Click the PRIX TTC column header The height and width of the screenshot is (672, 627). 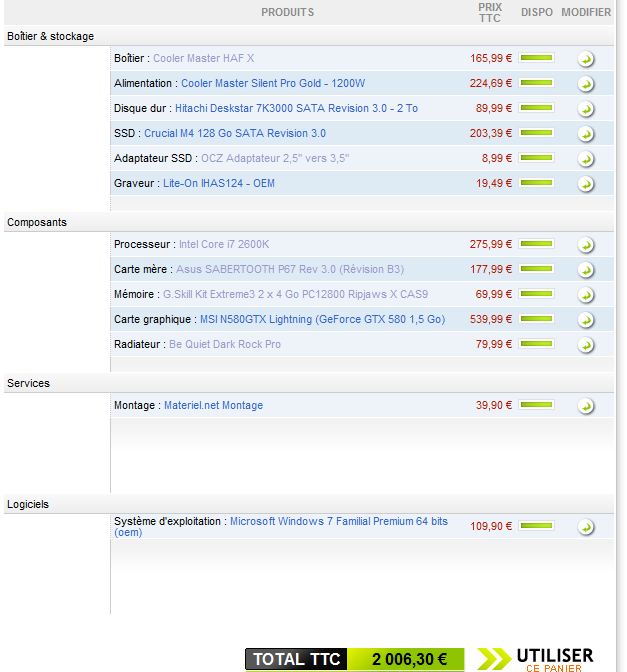coord(490,12)
